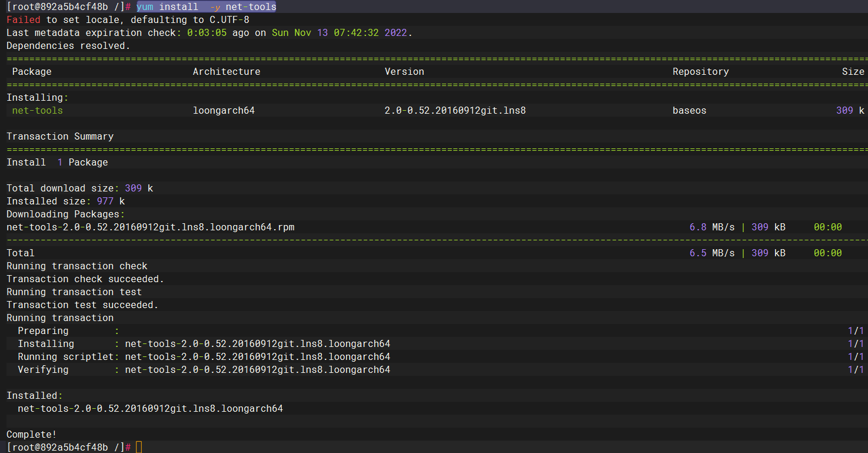Click the red Failed word
The width and height of the screenshot is (868, 453).
point(24,19)
